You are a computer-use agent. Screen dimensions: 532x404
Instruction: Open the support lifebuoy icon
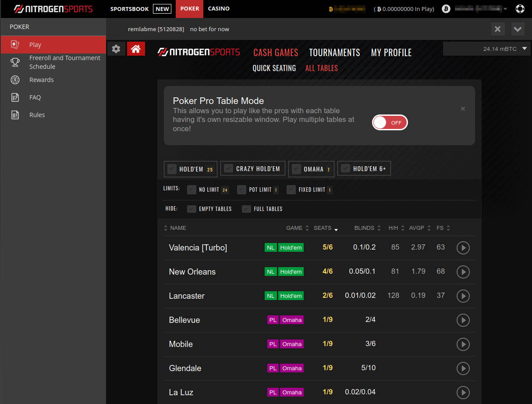[x=520, y=9]
